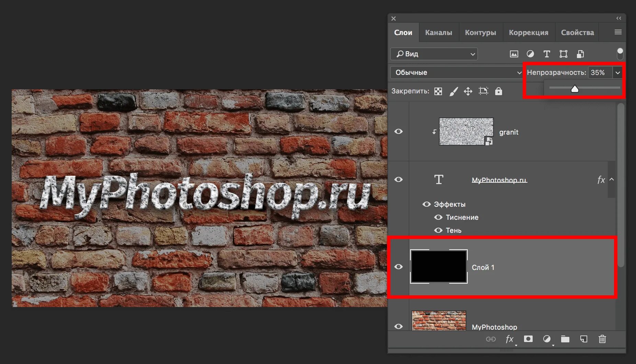Hide the MyPhotoshop.ru text layer
The image size is (636, 364).
click(x=398, y=180)
